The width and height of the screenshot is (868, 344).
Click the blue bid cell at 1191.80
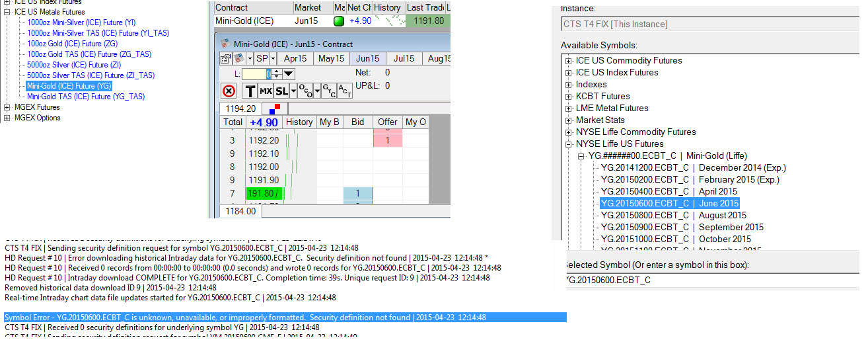click(x=358, y=193)
